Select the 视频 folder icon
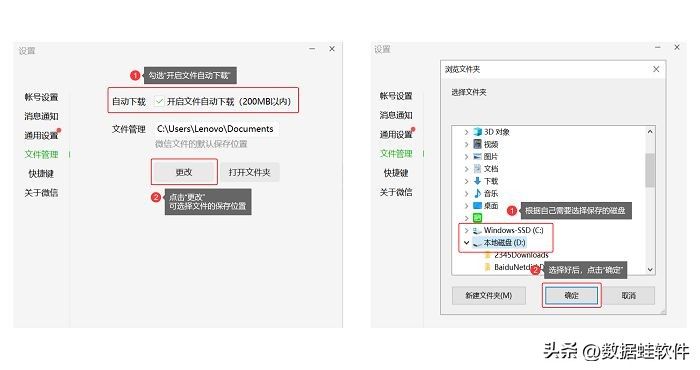This screenshot has width=700, height=370. click(x=478, y=144)
